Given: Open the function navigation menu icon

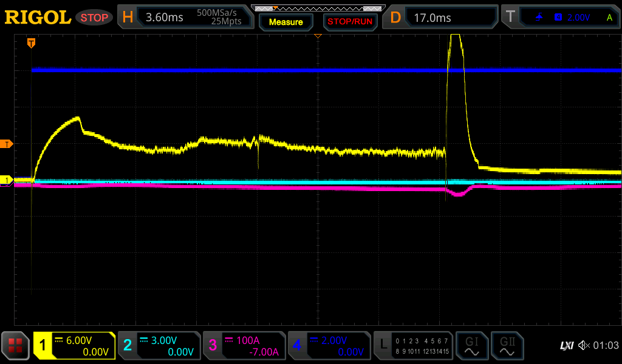Looking at the screenshot, I should 16,346.
